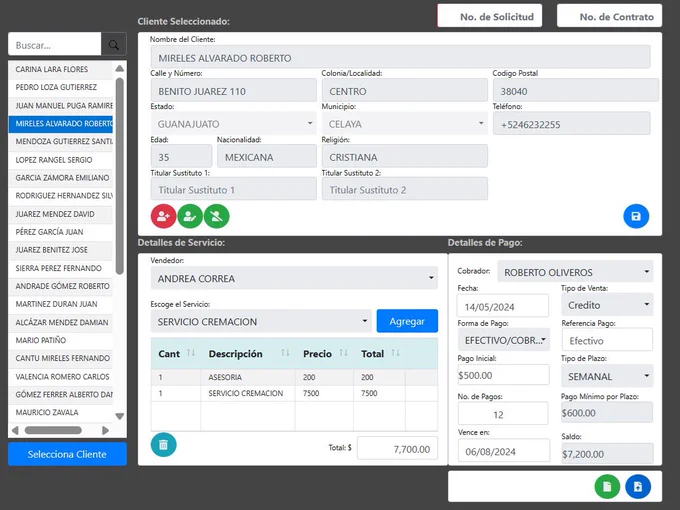Open the Vendedor ANDREA CORREA dropdown
The height and width of the screenshot is (510, 680).
tap(294, 278)
